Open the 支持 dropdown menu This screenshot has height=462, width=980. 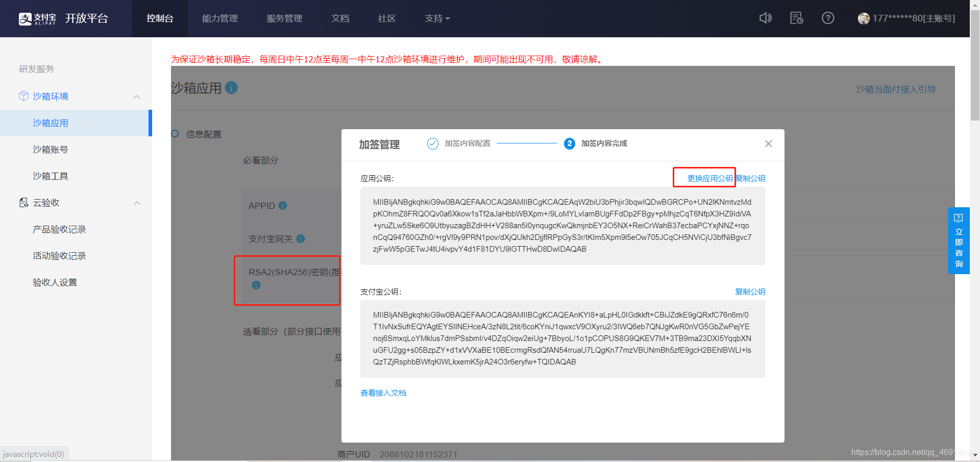[437, 18]
